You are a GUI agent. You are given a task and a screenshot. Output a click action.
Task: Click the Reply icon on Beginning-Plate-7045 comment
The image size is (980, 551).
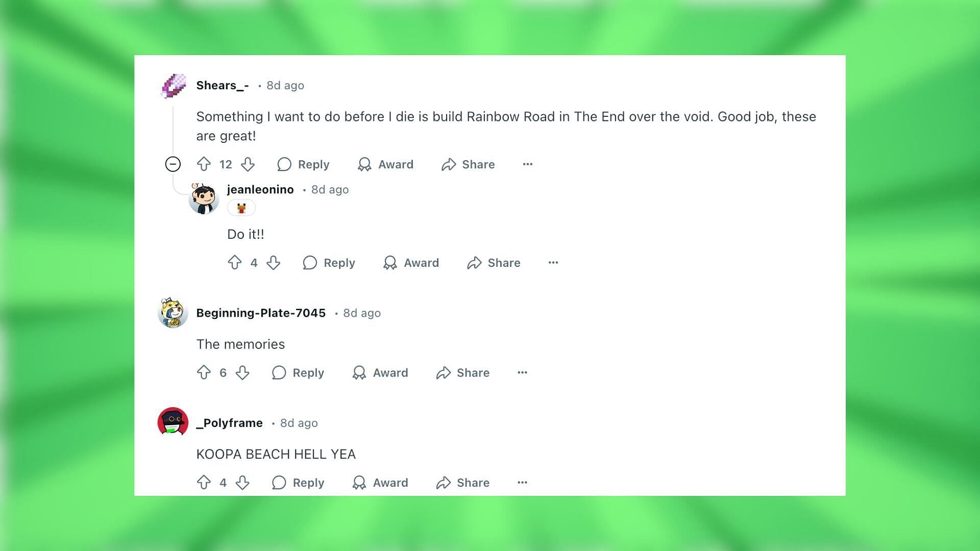pos(277,372)
